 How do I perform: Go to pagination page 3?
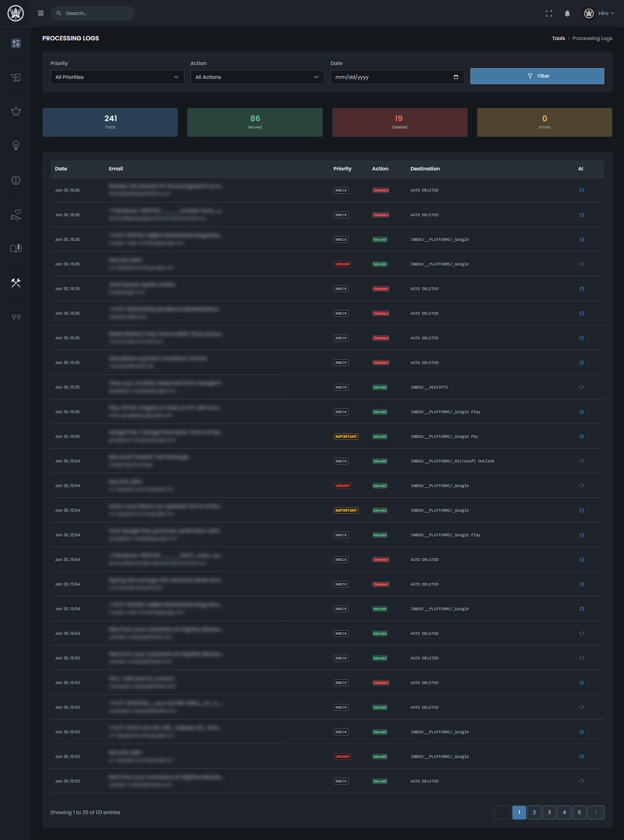tap(549, 812)
